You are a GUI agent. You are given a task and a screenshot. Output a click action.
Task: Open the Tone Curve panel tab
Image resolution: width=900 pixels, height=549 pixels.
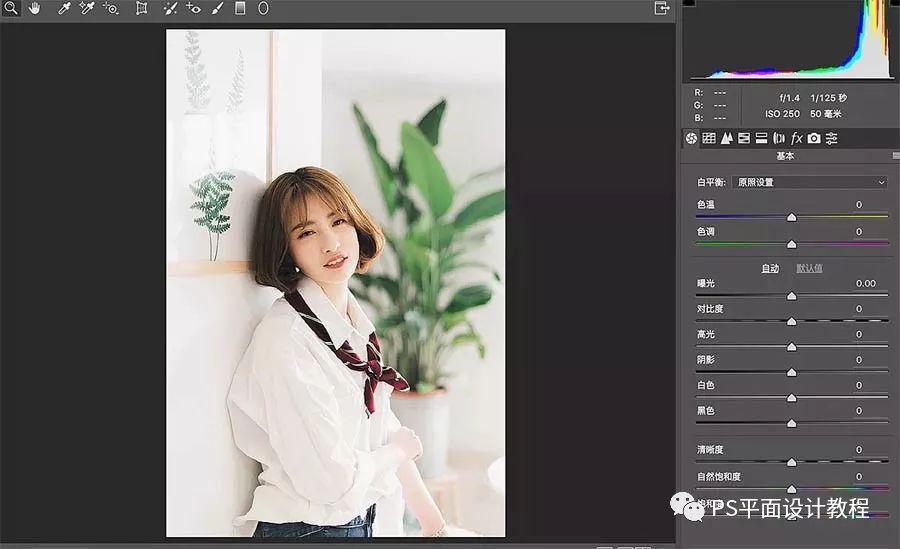pos(709,138)
